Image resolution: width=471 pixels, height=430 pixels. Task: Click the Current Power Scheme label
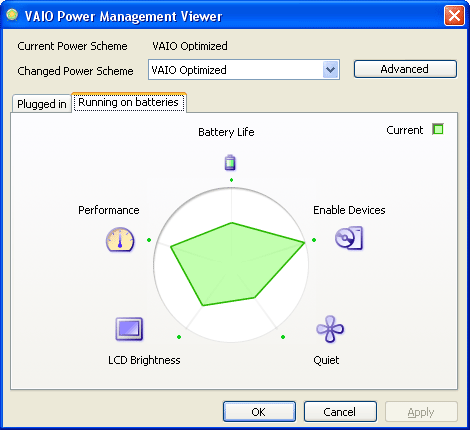(72, 46)
